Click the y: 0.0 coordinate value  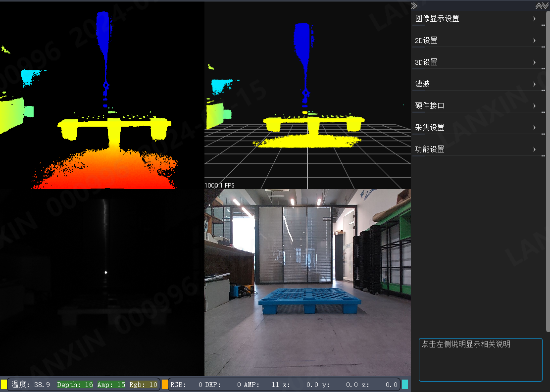click(x=340, y=385)
